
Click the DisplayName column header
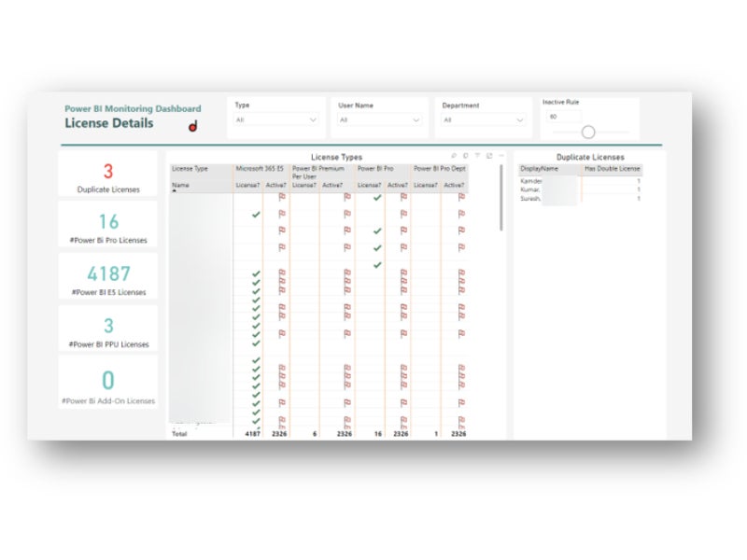540,169
